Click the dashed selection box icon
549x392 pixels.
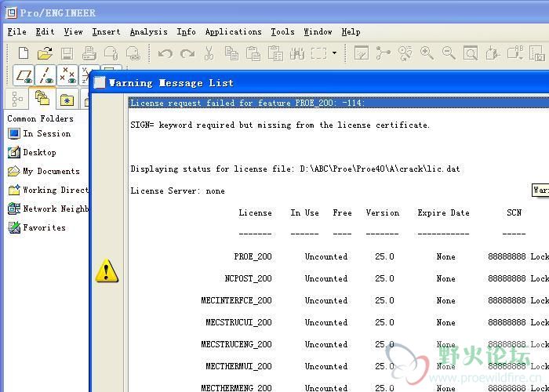tap(318, 53)
